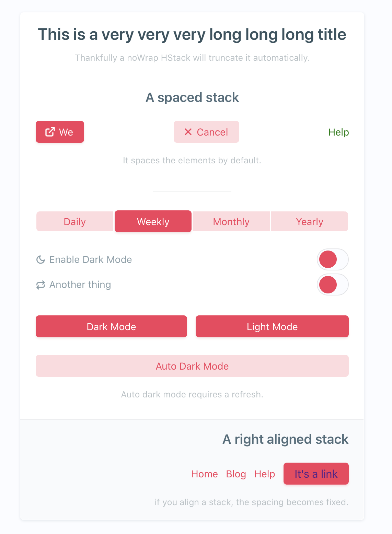Click the external link icon on We button
The height and width of the screenshot is (534, 392).
[50, 132]
